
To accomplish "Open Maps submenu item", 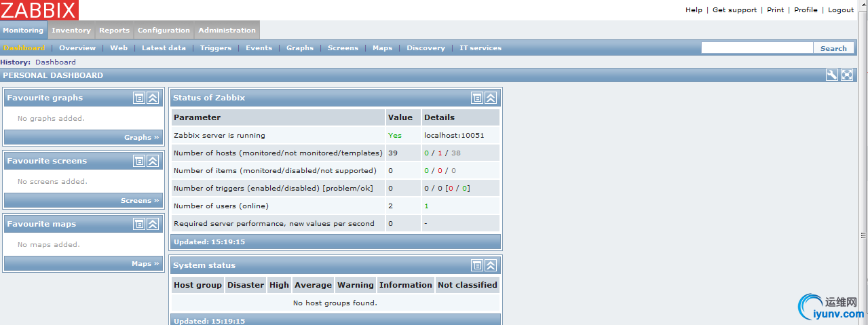I will point(383,48).
